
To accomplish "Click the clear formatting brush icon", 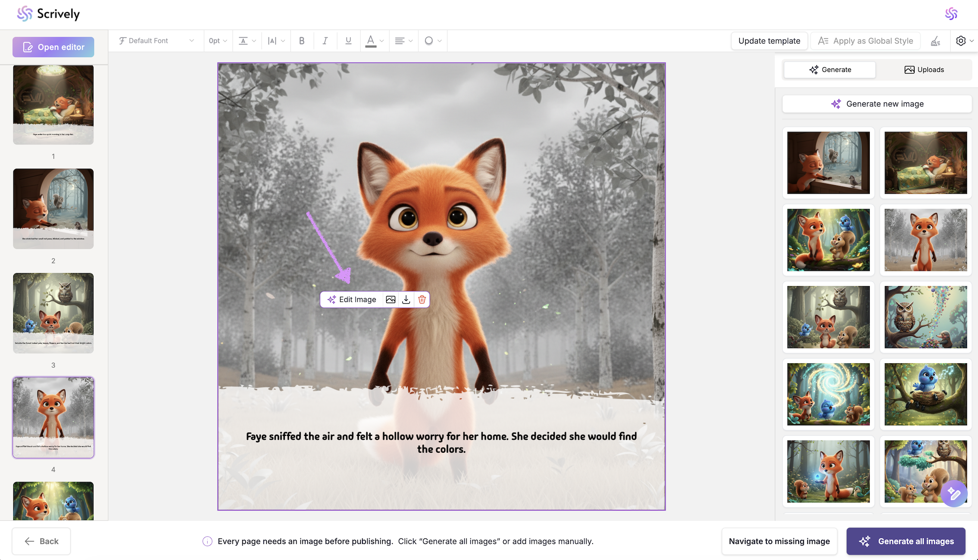I will click(935, 41).
